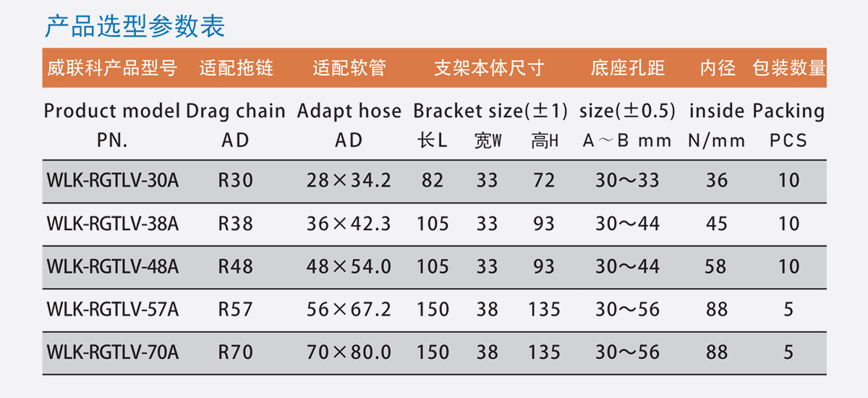Screen dimensions: 868x398
Task: Select the WLK-RGTLV-48A row label
Action: [x=112, y=266]
